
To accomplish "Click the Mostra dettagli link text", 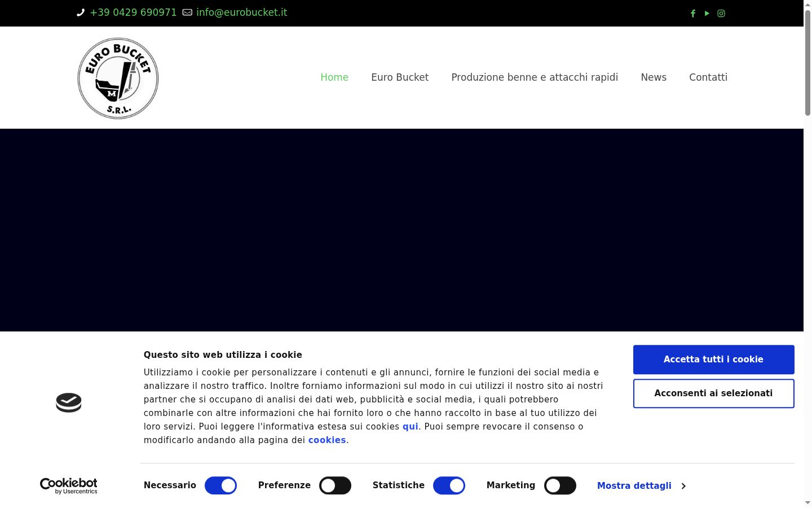I will (634, 486).
